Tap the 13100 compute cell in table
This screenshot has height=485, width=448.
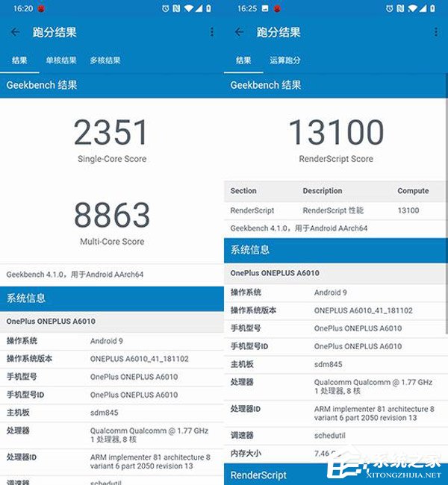click(408, 210)
